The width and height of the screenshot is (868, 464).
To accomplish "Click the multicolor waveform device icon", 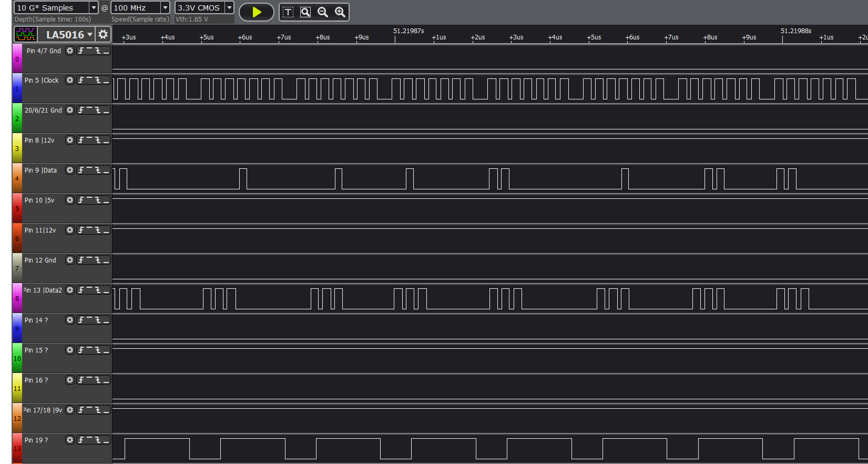I will pyautogui.click(x=26, y=35).
